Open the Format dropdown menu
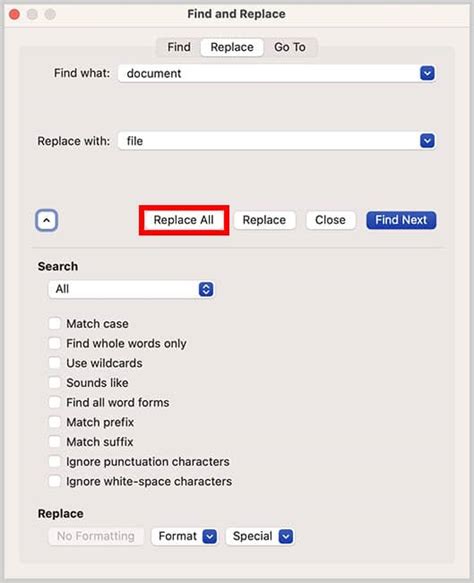474x583 pixels. click(184, 536)
